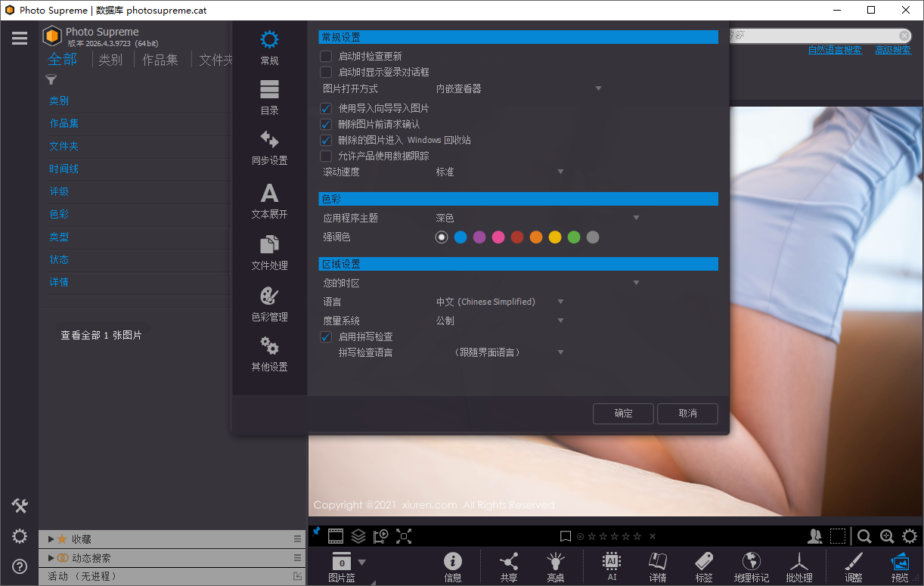Click 查看全部 1 张图片

click(101, 335)
